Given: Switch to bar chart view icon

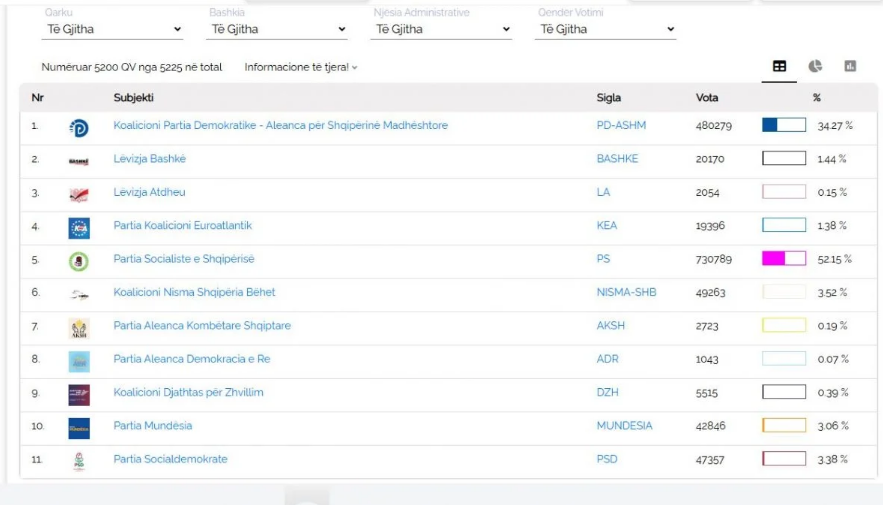Looking at the screenshot, I should click(x=850, y=66).
